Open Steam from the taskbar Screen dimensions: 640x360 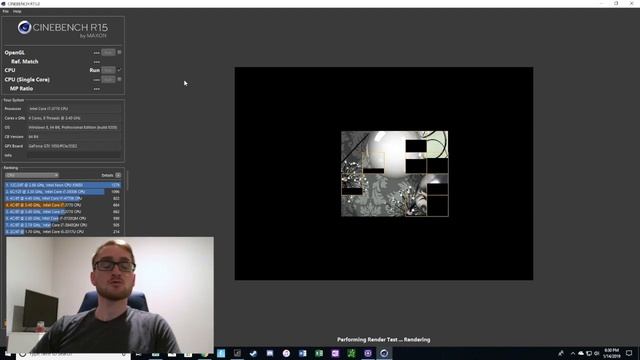(253, 353)
